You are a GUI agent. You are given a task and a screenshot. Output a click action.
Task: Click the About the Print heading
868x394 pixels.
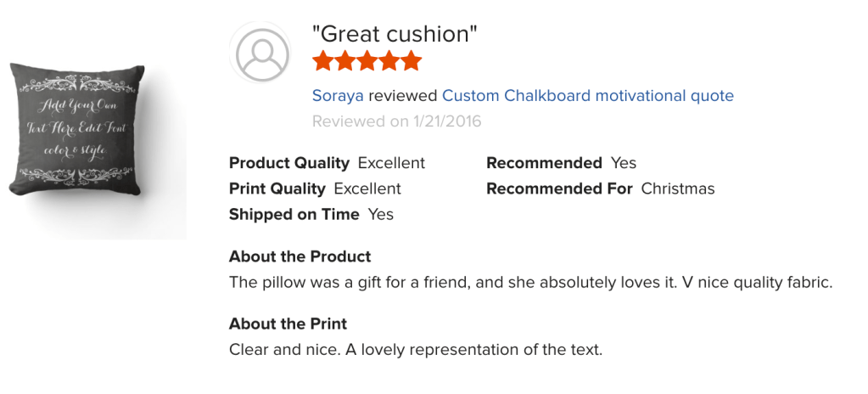click(288, 324)
